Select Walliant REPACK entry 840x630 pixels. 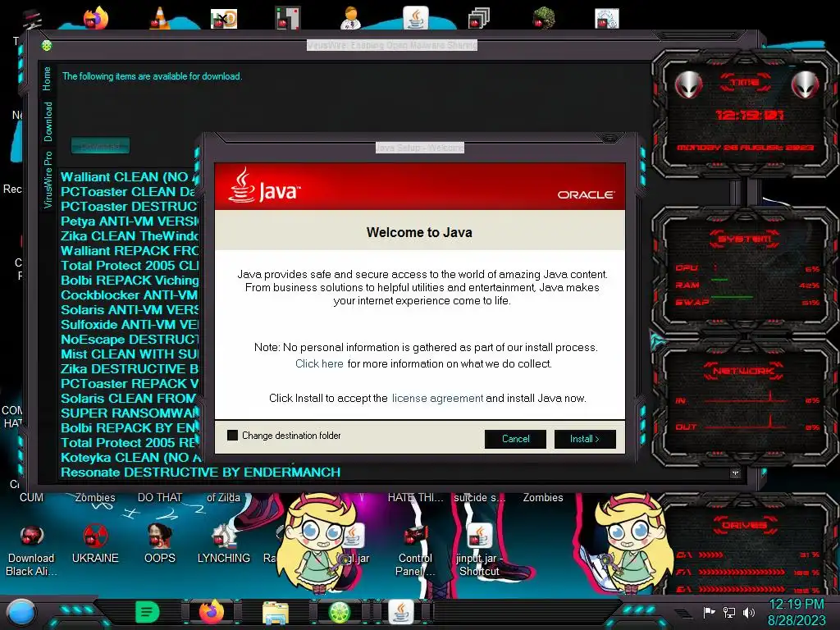129,251
